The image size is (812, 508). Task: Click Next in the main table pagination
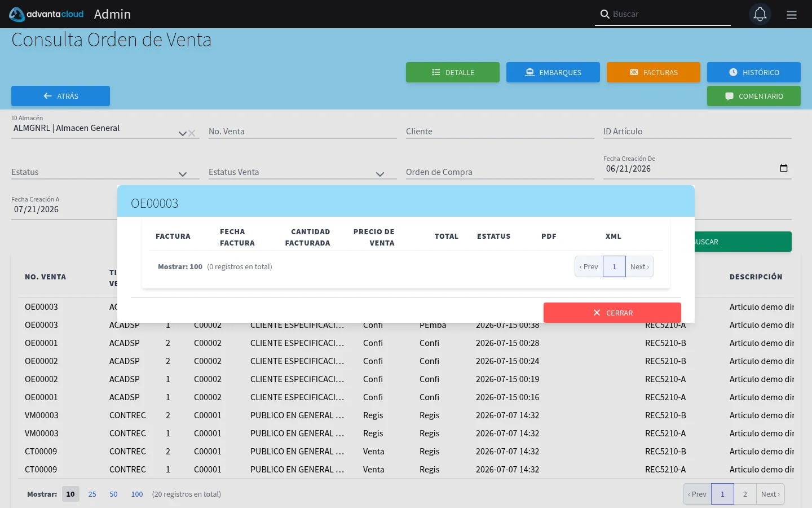click(770, 494)
